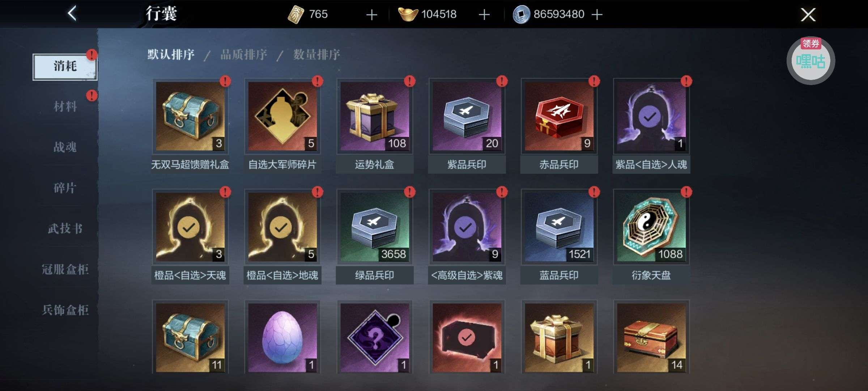This screenshot has height=391, width=868.
Task: Open the 战魂 sidebar tab
Action: tap(65, 147)
